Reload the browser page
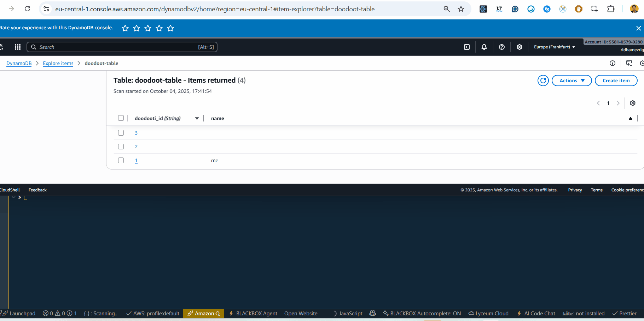This screenshot has width=644, height=321. pos(27,9)
